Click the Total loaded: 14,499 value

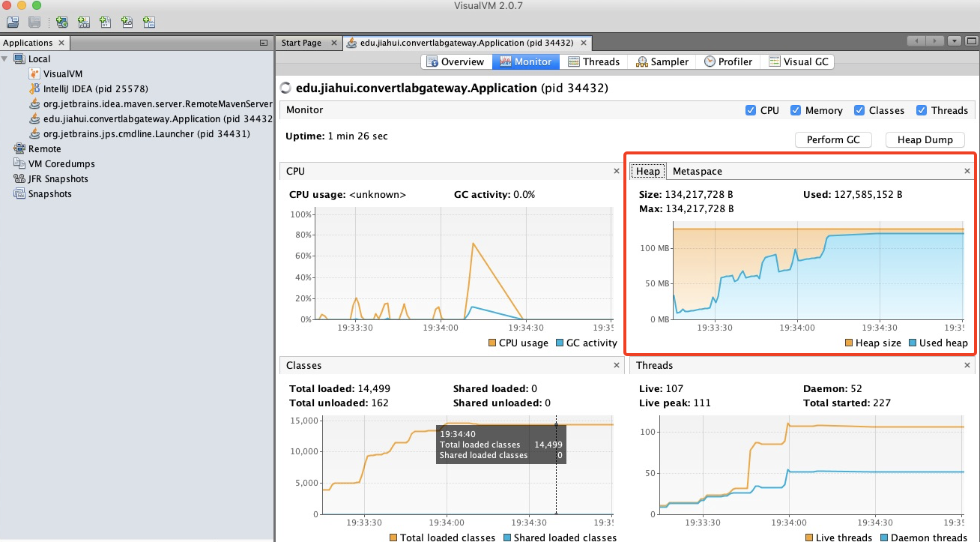339,388
